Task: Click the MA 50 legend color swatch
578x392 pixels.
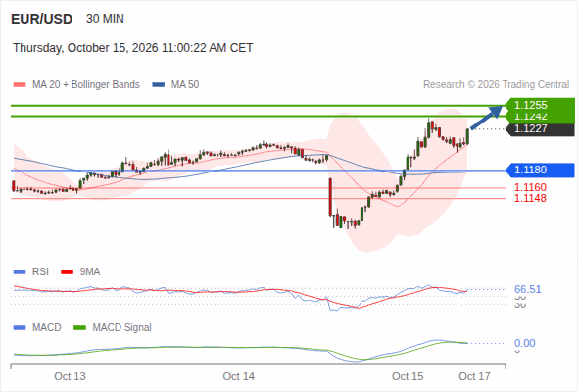Action: click(159, 85)
